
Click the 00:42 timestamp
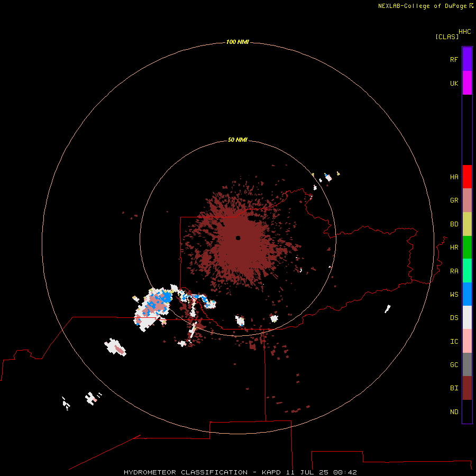345,472
